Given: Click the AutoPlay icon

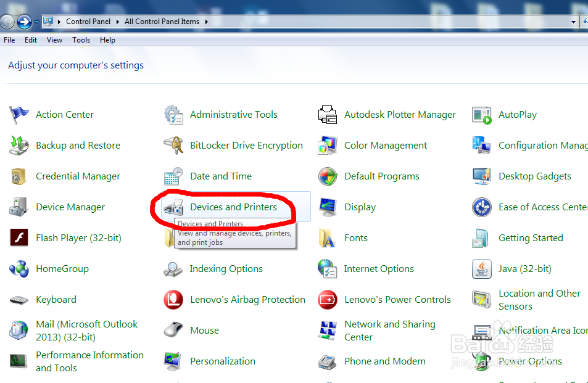Looking at the screenshot, I should point(482,115).
